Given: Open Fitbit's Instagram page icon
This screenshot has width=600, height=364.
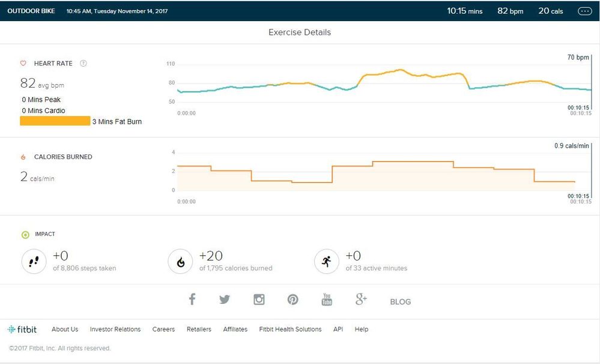Looking at the screenshot, I should (x=259, y=299).
